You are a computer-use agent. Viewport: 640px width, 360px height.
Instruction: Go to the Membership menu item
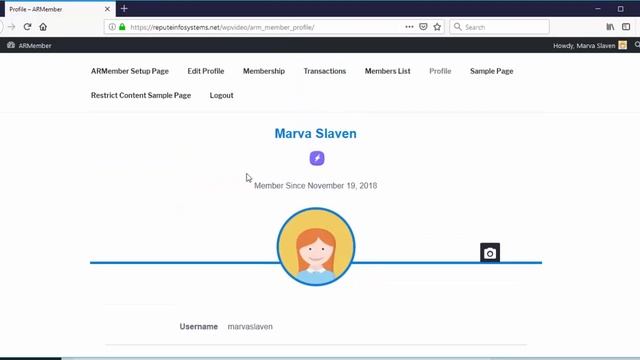(264, 71)
